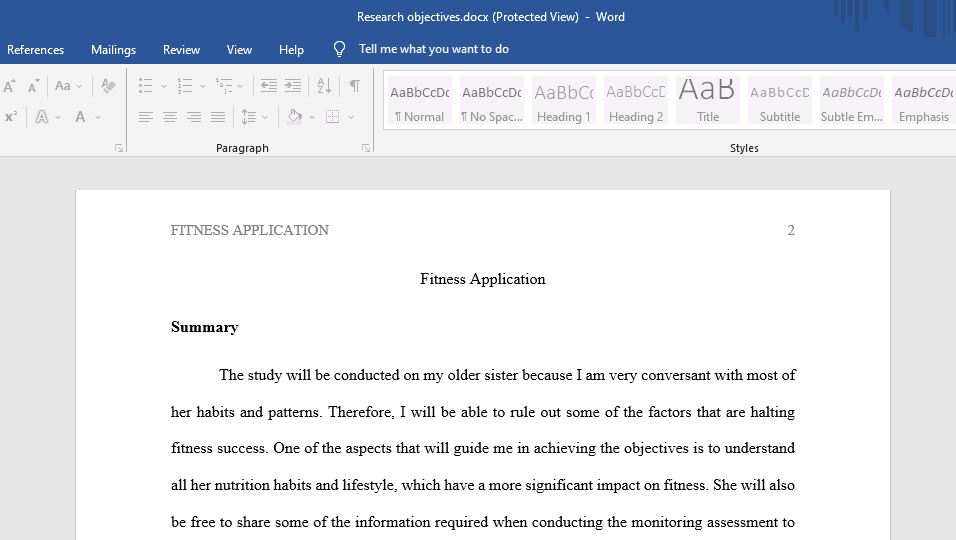Open the Font Color dropdown arrow
956x540 pixels.
pos(98,117)
